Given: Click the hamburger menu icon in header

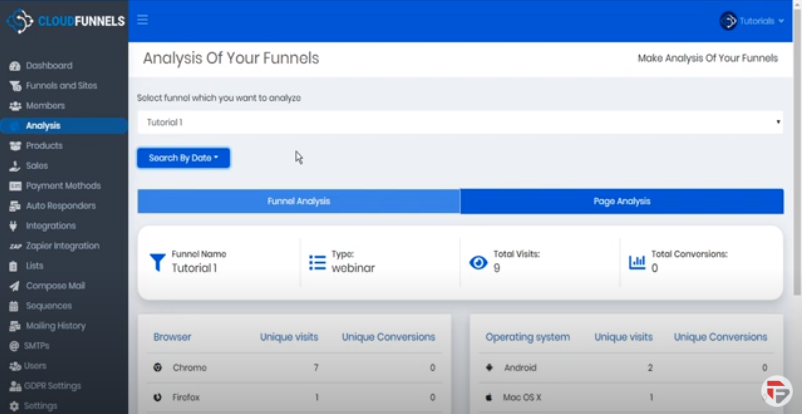Looking at the screenshot, I should [143, 20].
